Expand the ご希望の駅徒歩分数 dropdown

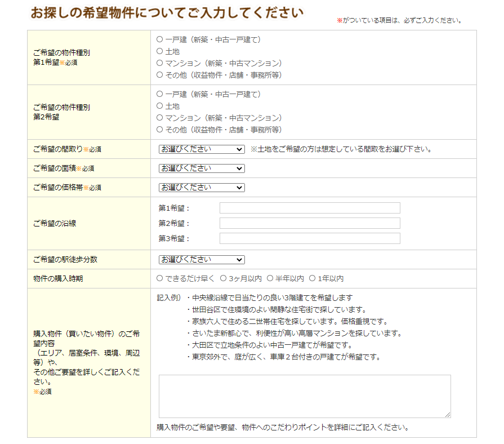(202, 260)
